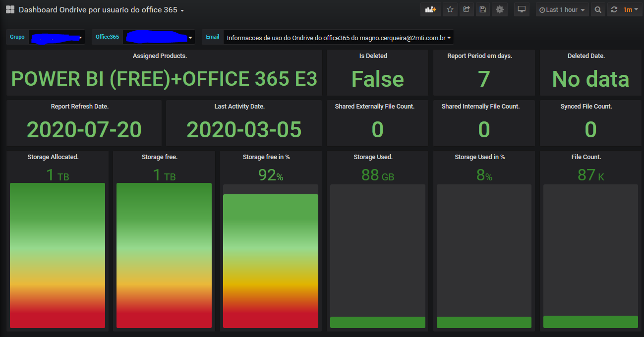Add a new panel to dashboard
The image size is (644, 337).
(431, 9)
